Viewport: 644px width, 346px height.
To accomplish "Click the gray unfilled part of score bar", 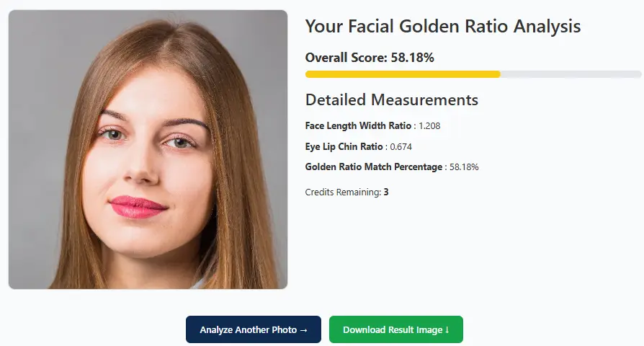I will [x=571, y=74].
